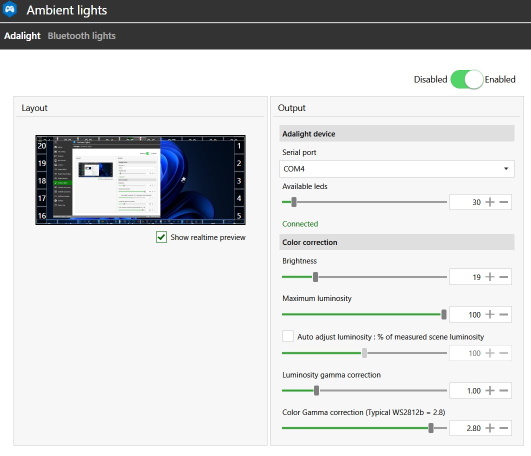Screen dimensions: 531x456
Task: Decrease Available leds with minus icon
Action: [x=504, y=202]
